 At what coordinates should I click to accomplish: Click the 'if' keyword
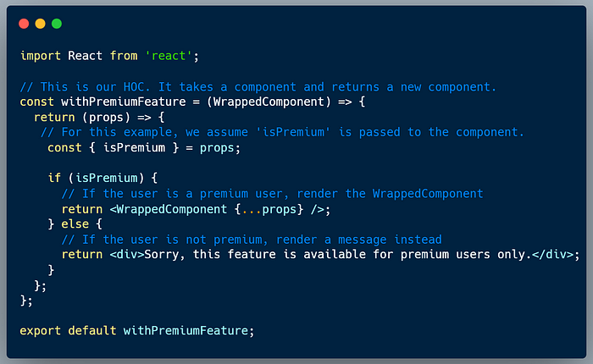54,178
